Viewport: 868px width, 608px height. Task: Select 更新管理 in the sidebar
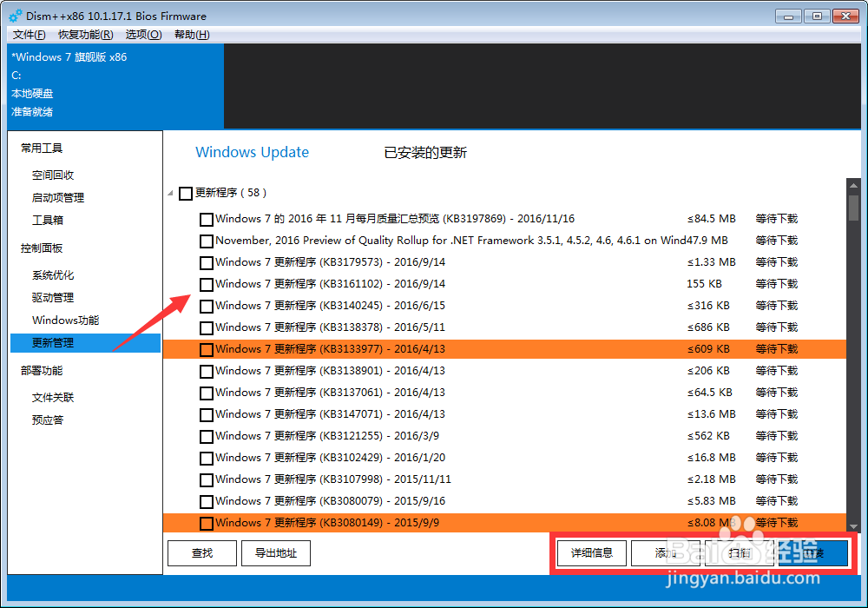coord(85,343)
